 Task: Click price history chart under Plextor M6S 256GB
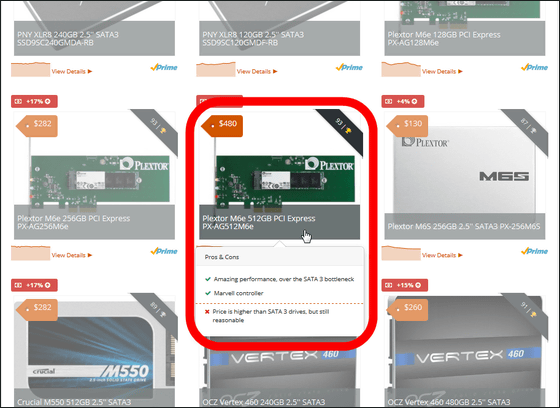(x=401, y=253)
